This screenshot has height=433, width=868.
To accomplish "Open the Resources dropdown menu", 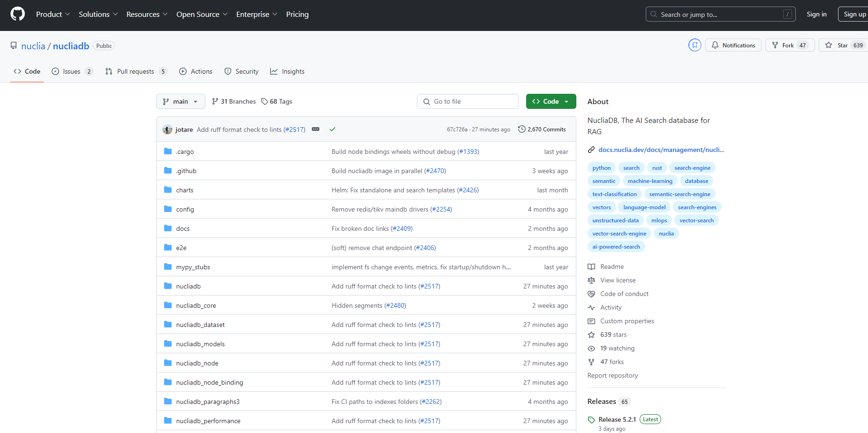I will pyautogui.click(x=147, y=14).
